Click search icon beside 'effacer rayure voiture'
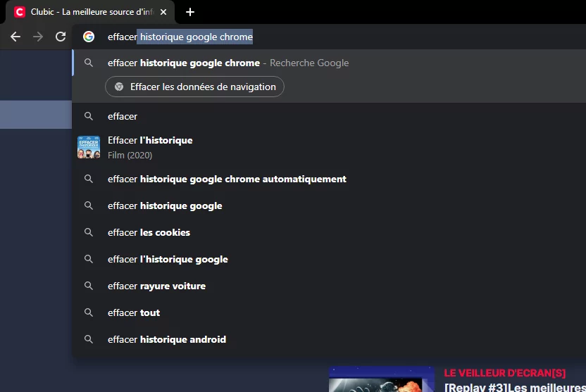Screen dimensions: 586x392 click(x=89, y=286)
